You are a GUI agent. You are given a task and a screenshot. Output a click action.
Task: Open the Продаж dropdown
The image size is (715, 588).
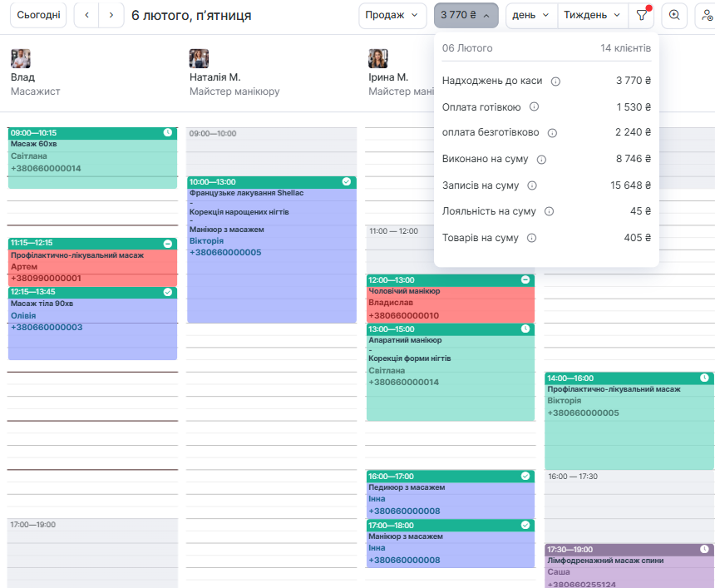point(392,15)
